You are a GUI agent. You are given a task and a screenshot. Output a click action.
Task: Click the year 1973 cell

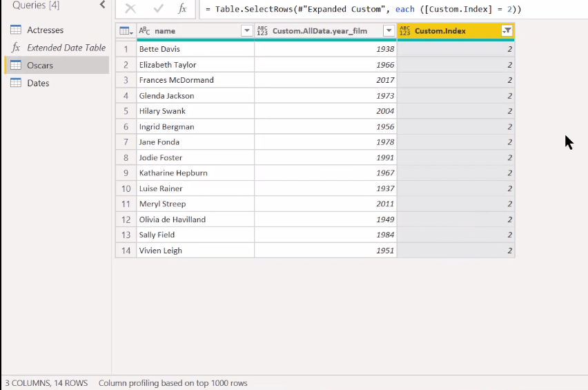[x=326, y=96]
